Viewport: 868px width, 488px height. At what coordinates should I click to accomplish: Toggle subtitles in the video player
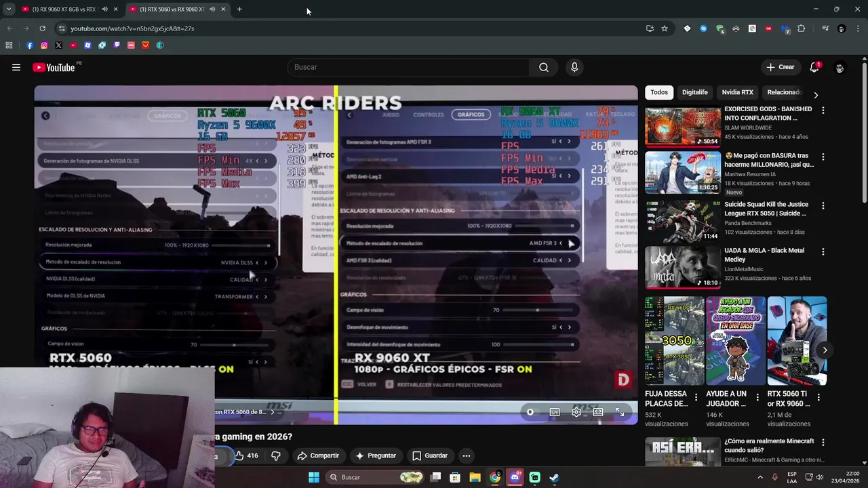pos(555,412)
